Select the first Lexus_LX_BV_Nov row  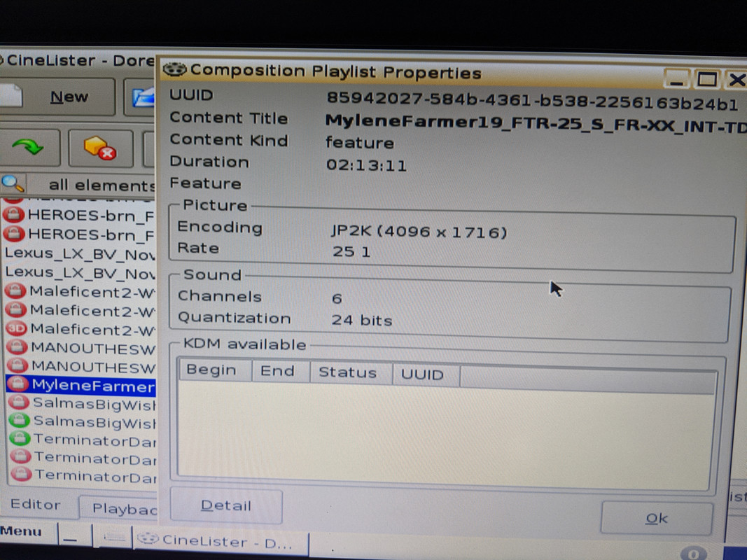click(x=80, y=254)
